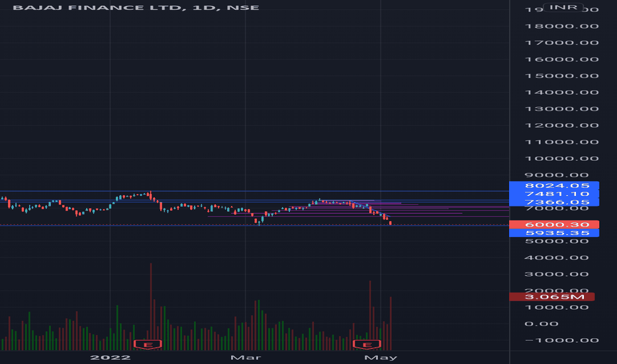Image resolution: width=617 pixels, height=364 pixels.
Task: Click the BAJAJ FINANCE LTD chart title
Action: pyautogui.click(x=136, y=7)
